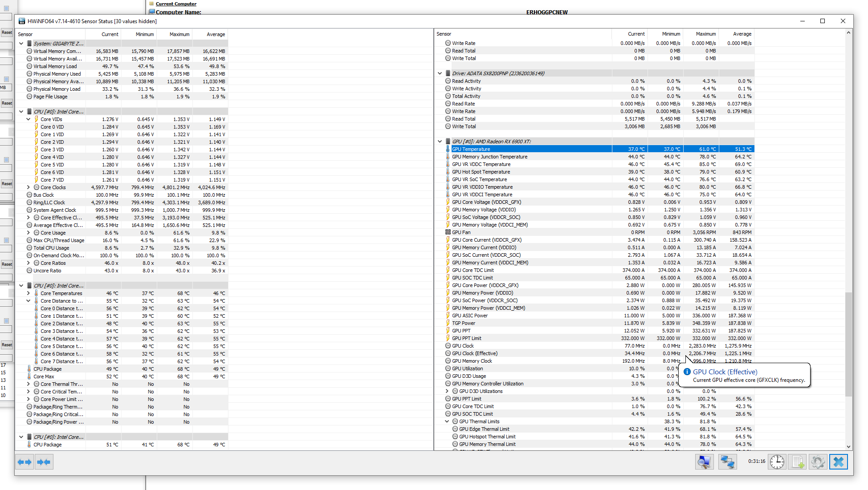This screenshot has height=490, width=868.
Task: Collapse the Core VIDs subtree
Action: click(29, 119)
